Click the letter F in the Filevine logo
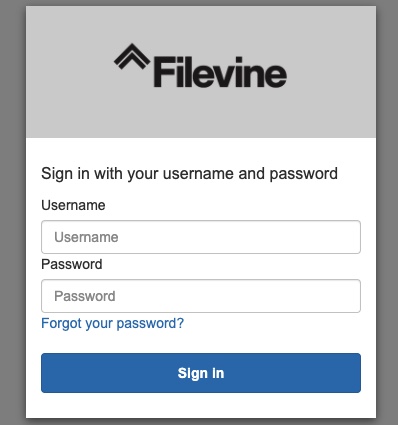398x425 pixels. [x=164, y=72]
